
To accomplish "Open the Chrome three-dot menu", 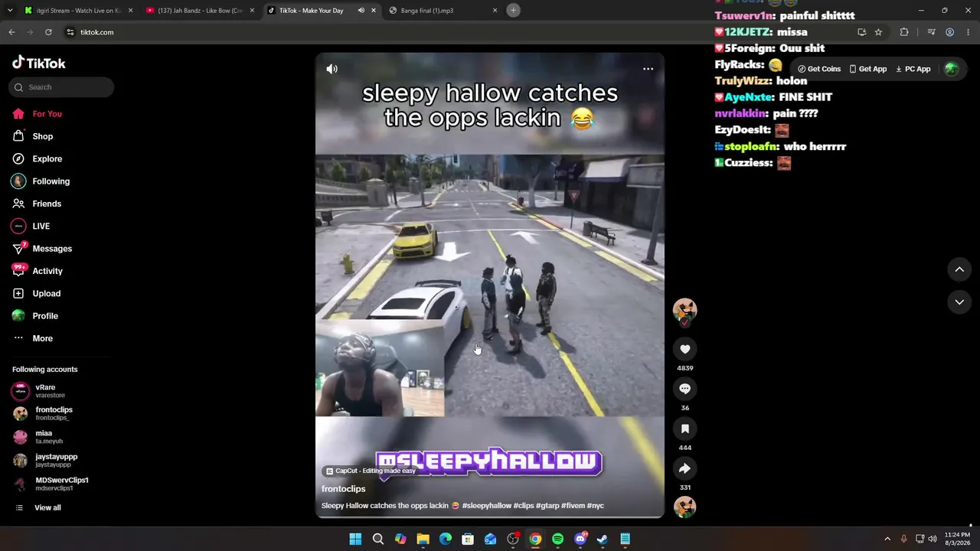I will pyautogui.click(x=969, y=32).
